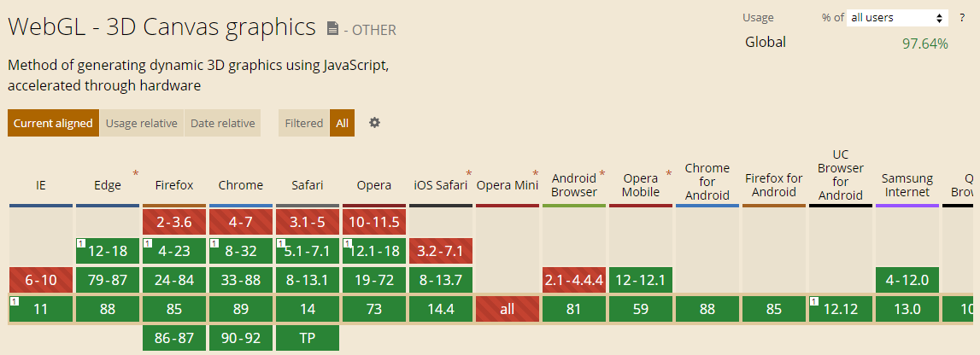The width and height of the screenshot is (980, 355).
Task: Click the Firefox for Android column header
Action: coord(774,185)
